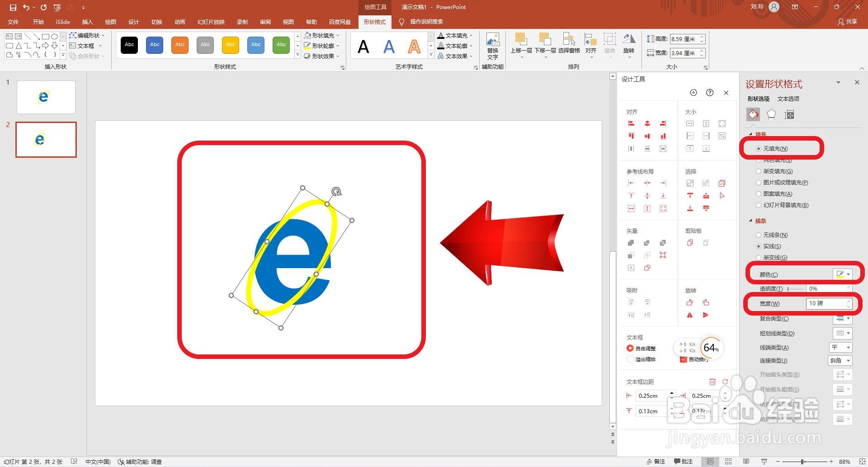Toggle the 自动换行 checkbox

[x=684, y=359]
